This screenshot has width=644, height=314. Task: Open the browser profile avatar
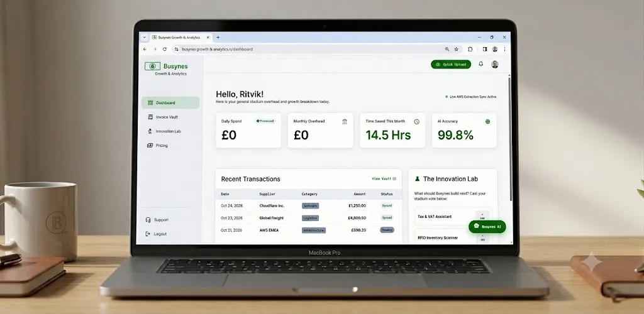(495, 49)
